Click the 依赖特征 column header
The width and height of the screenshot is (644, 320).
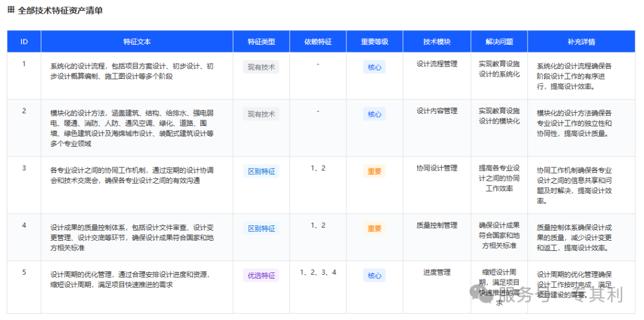[x=318, y=42]
